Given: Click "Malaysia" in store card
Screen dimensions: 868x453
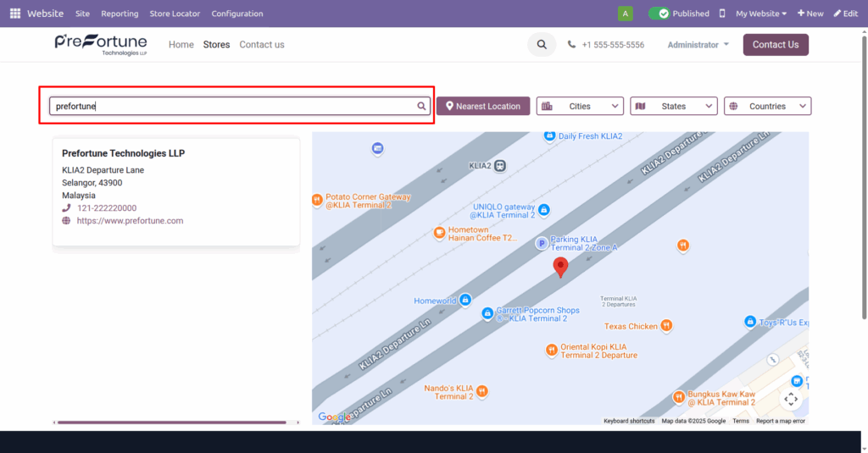Looking at the screenshot, I should tap(79, 196).
